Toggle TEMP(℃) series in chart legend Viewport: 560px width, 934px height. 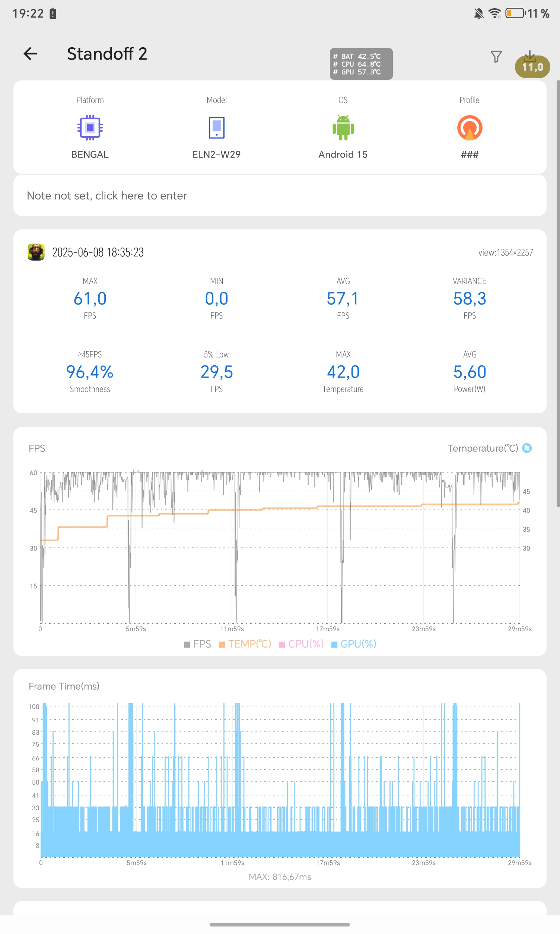(245, 644)
